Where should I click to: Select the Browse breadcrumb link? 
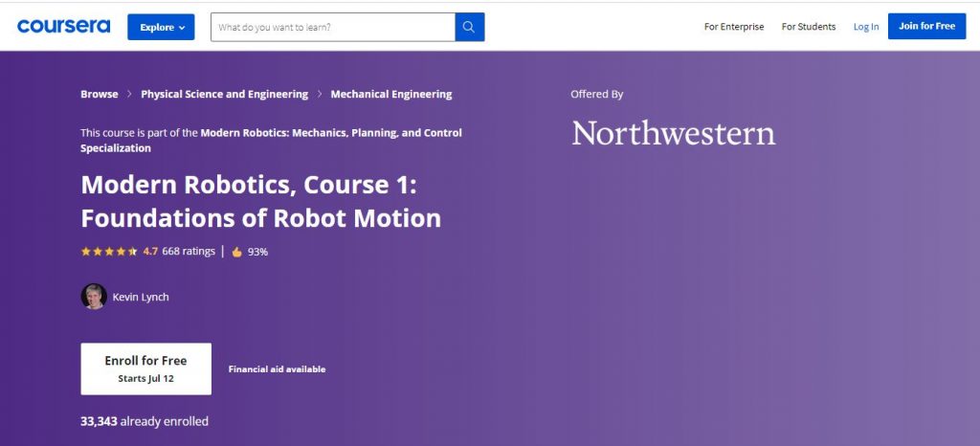click(x=100, y=95)
